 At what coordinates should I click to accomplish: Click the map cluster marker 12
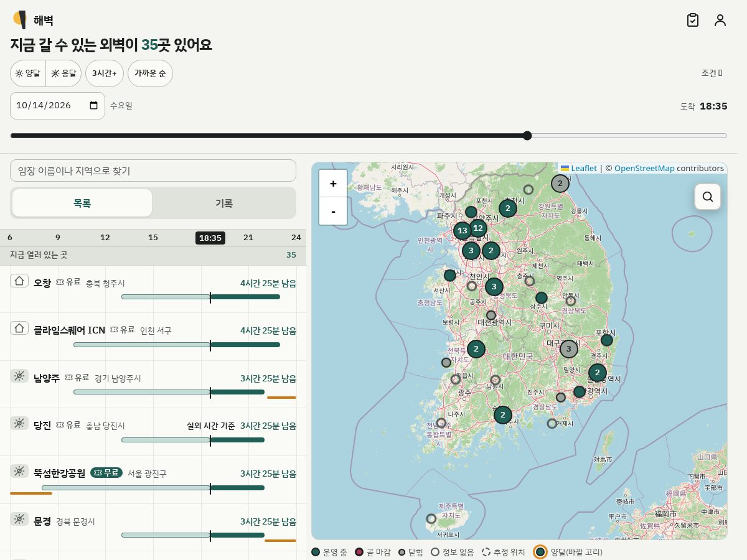click(x=478, y=228)
